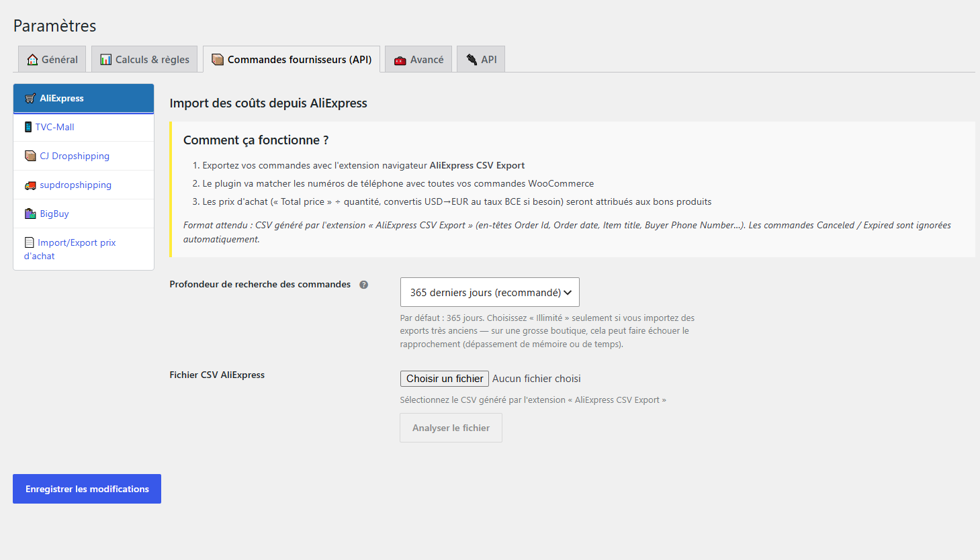Click the Par défaut : 365 jours help text
The height and width of the screenshot is (560, 980).
pos(547,331)
